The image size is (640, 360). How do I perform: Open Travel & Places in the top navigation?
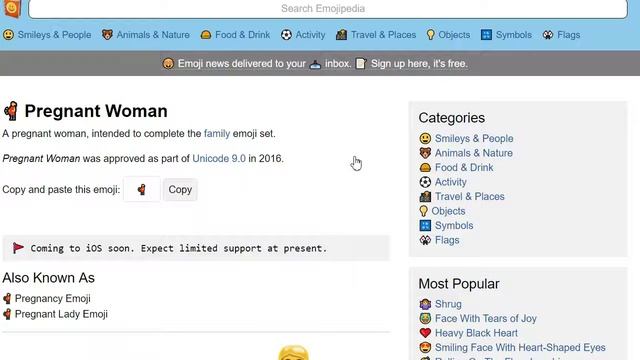point(383,35)
